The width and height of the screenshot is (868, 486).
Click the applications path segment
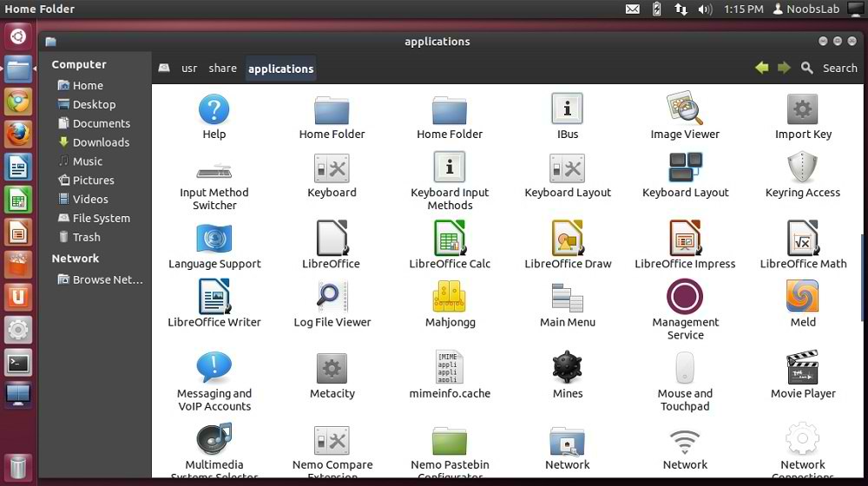coord(280,69)
